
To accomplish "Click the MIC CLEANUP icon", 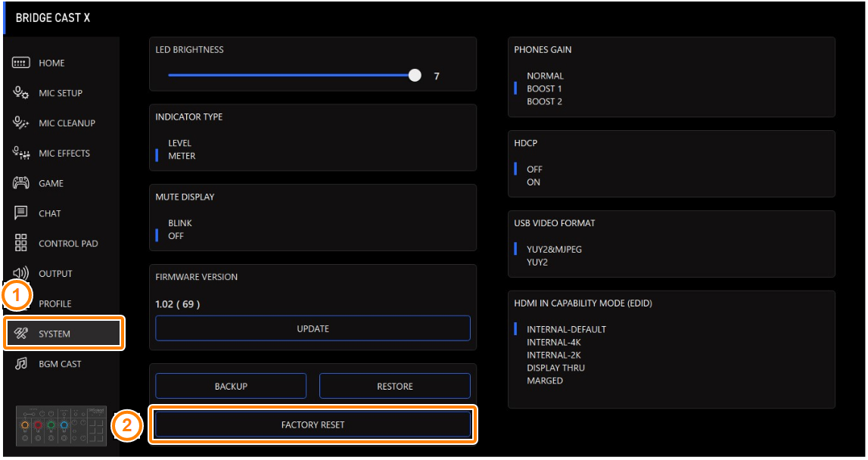I will point(21,123).
